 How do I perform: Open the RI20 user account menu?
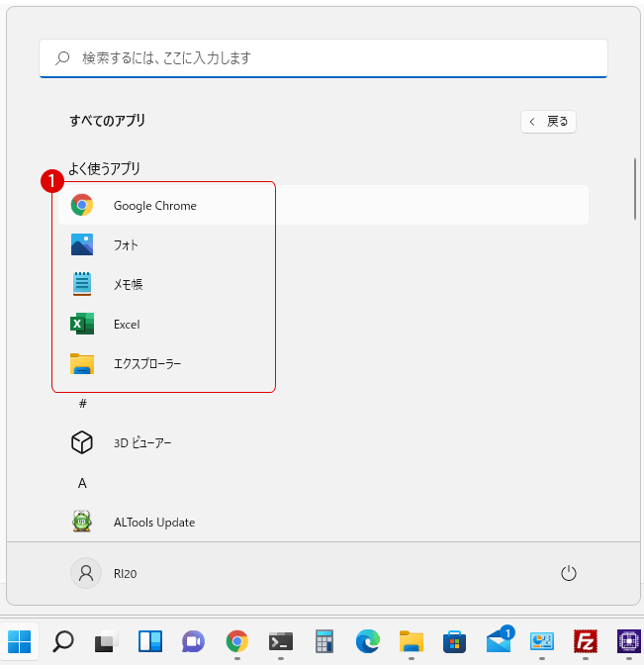[x=105, y=573]
